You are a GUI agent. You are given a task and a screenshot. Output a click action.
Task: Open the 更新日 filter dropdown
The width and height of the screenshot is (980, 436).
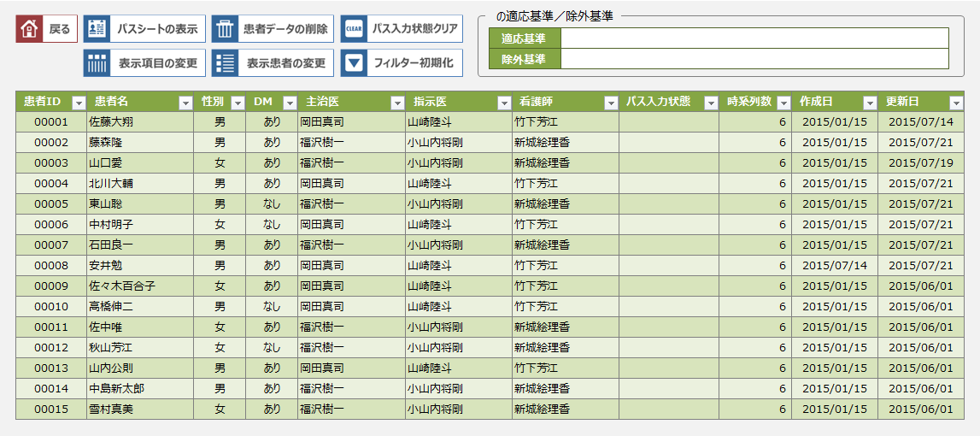pyautogui.click(x=956, y=103)
